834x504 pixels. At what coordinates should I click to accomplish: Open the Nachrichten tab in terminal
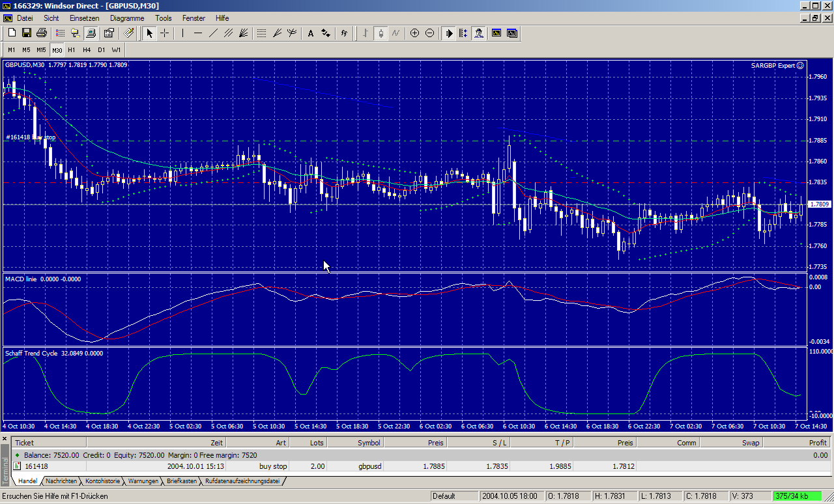62,481
